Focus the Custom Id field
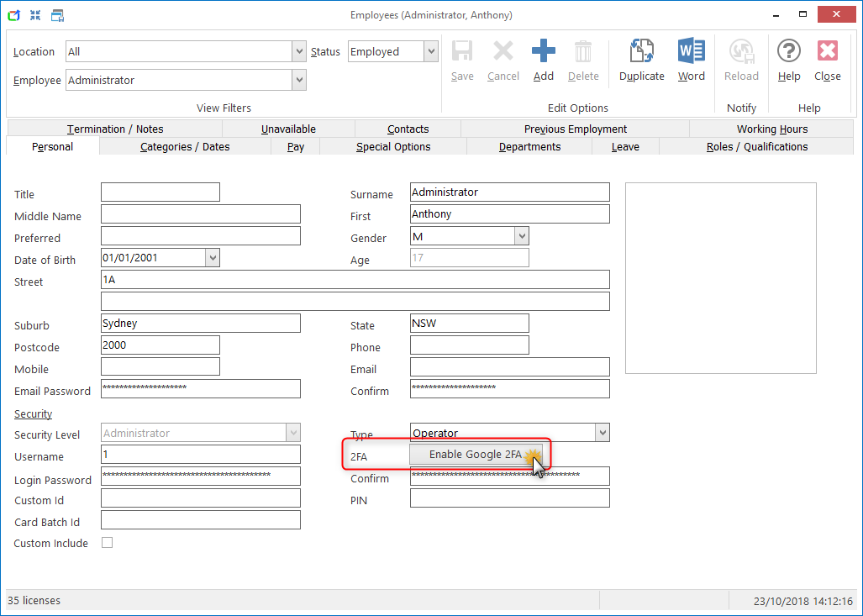This screenshot has width=863, height=616. pos(201,498)
